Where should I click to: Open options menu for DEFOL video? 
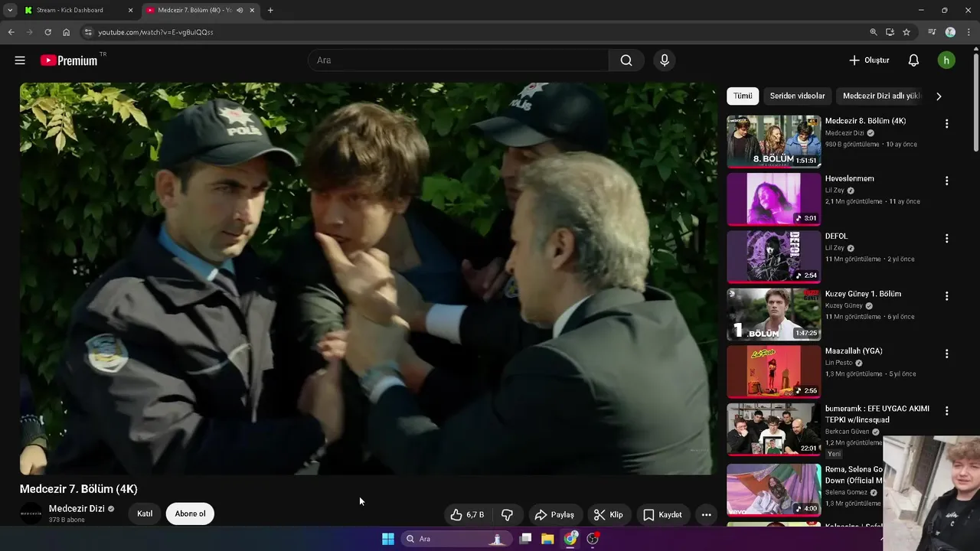[946, 239]
